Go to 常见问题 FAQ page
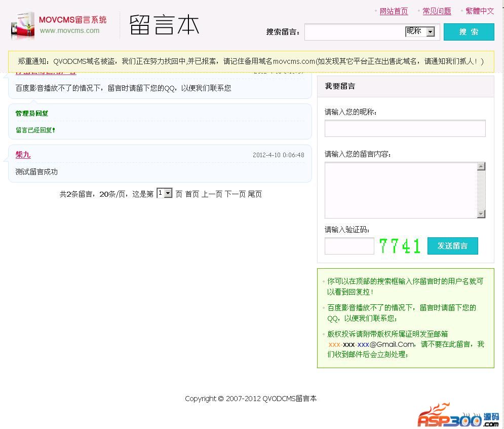This screenshot has height=429, width=504. (x=437, y=11)
